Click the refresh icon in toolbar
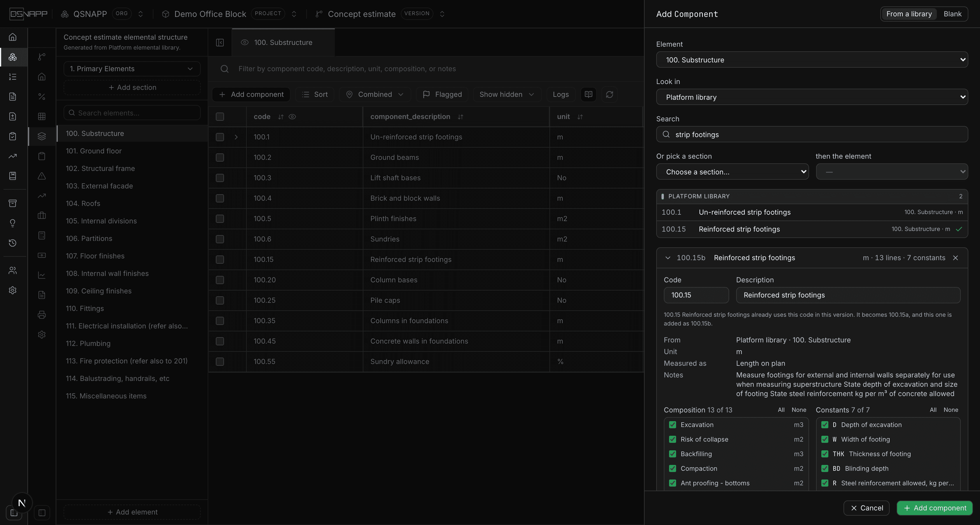980x525 pixels. [610, 94]
